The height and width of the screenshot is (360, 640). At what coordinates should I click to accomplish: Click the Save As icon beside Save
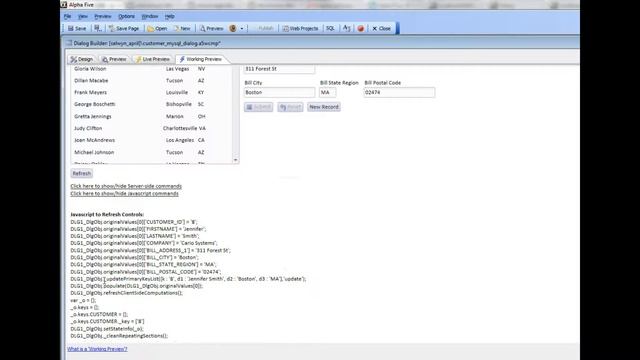coord(98,28)
